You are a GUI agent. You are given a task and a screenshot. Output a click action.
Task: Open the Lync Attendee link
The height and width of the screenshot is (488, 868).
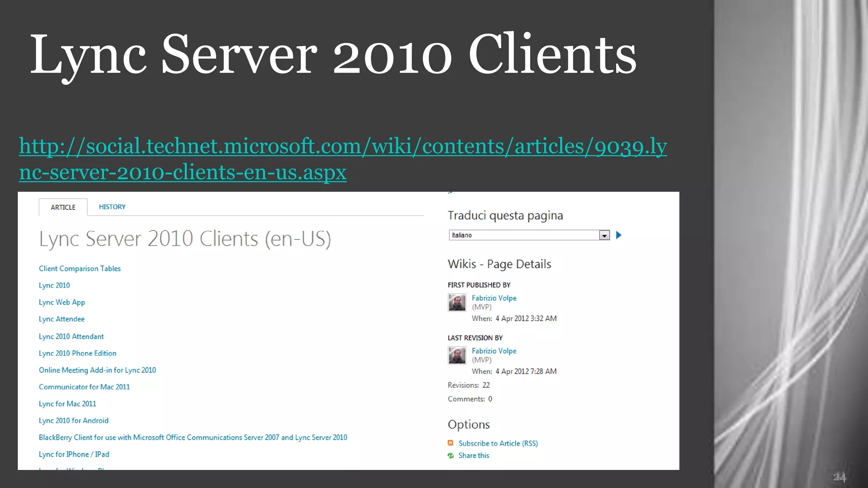coord(61,319)
